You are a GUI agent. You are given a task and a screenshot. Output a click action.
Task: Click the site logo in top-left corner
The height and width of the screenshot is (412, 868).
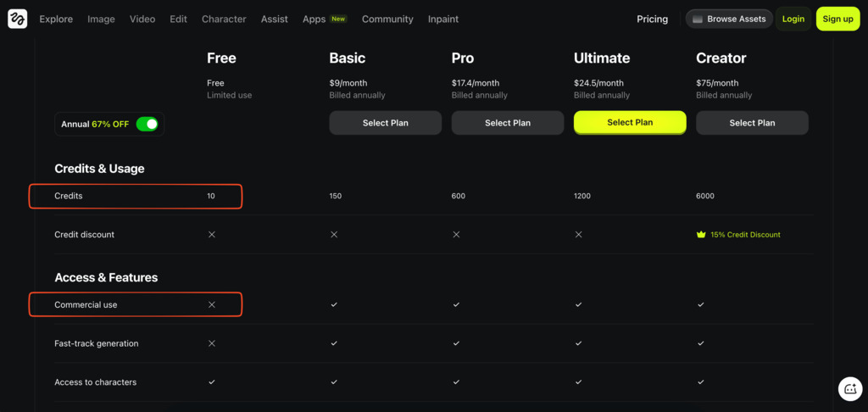pyautogui.click(x=17, y=19)
